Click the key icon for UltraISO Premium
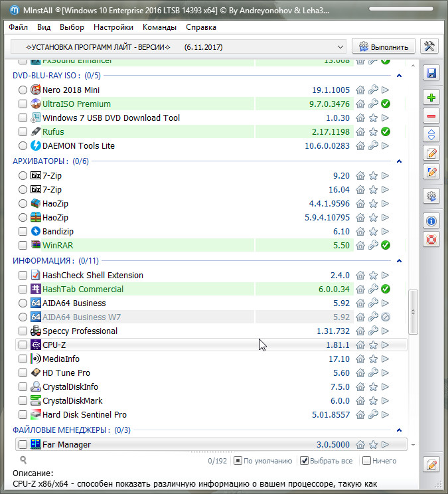448x494 pixels. pyautogui.click(x=373, y=104)
